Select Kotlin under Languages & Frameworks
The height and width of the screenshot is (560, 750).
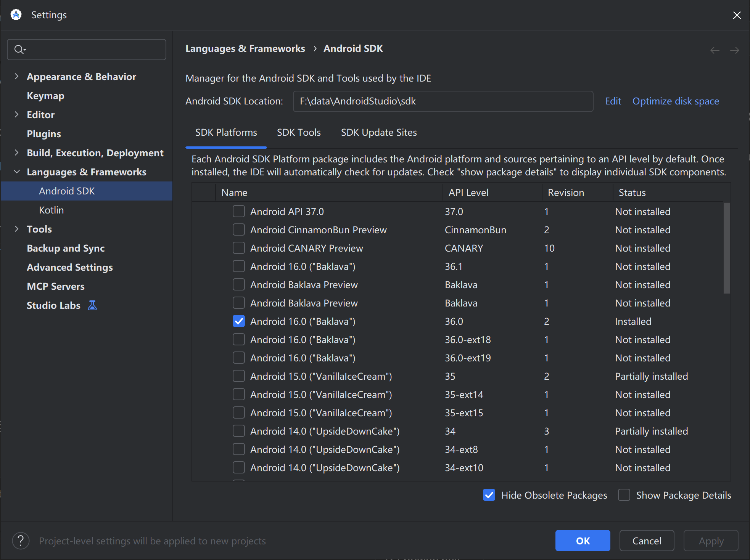[x=52, y=210]
